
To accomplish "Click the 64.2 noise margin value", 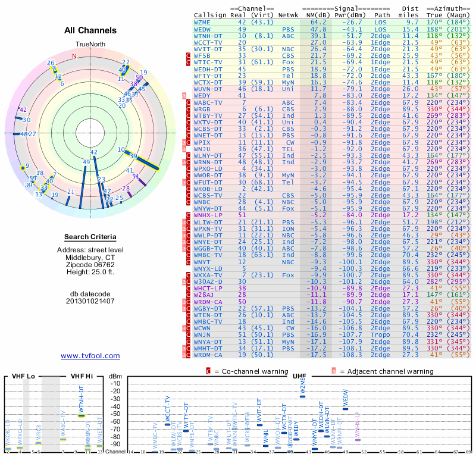I will pyautogui.click(x=318, y=22).
